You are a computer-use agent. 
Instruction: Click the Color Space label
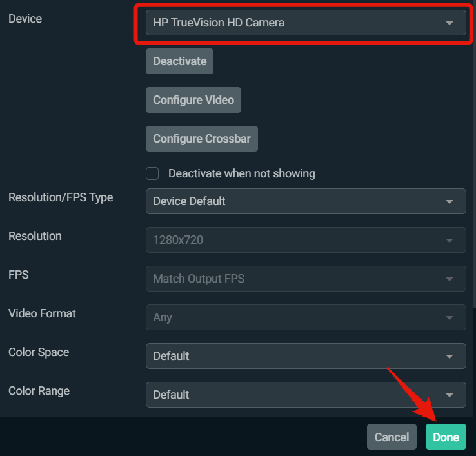point(39,352)
